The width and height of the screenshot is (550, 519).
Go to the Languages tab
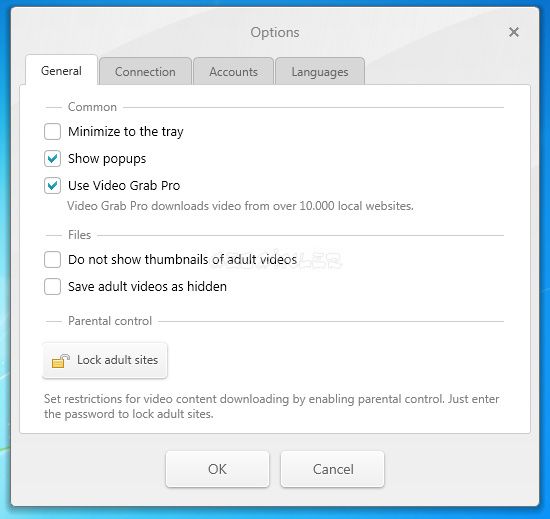320,72
